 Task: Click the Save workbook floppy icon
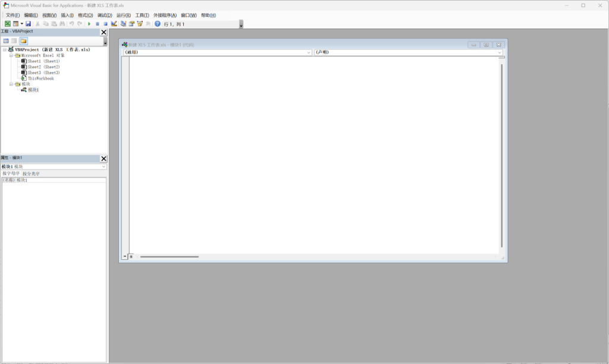pyautogui.click(x=28, y=24)
